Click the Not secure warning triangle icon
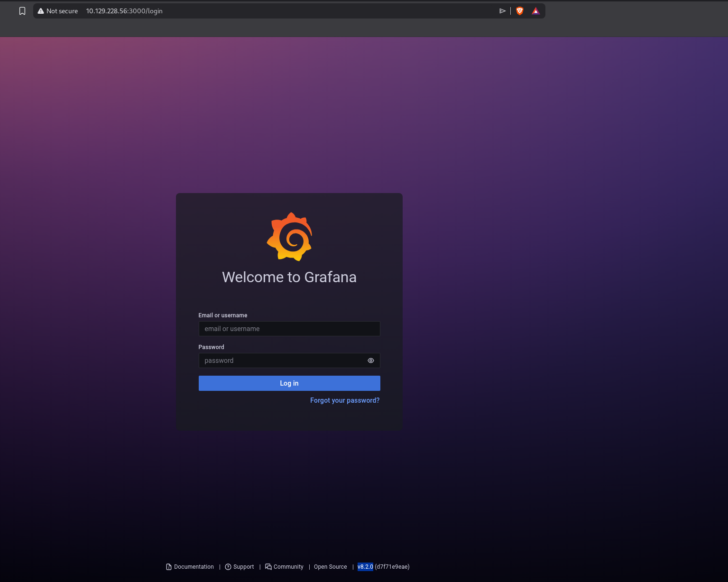The width and height of the screenshot is (728, 582). point(41,11)
